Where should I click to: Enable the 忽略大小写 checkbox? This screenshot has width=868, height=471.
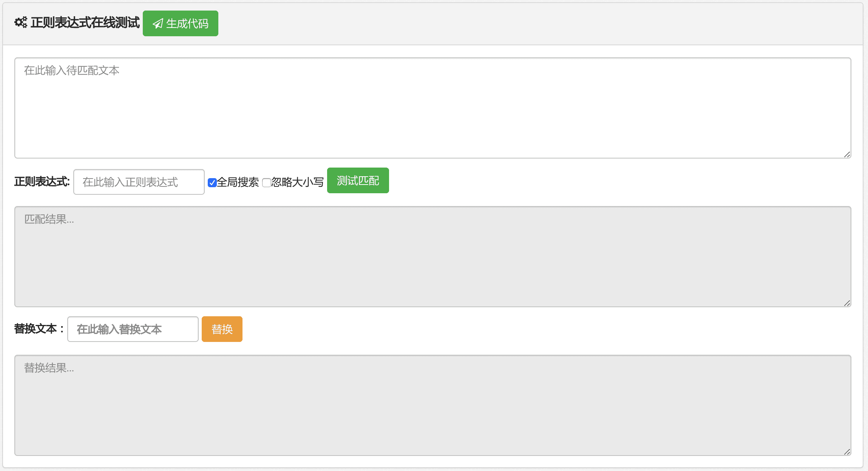pos(266,183)
